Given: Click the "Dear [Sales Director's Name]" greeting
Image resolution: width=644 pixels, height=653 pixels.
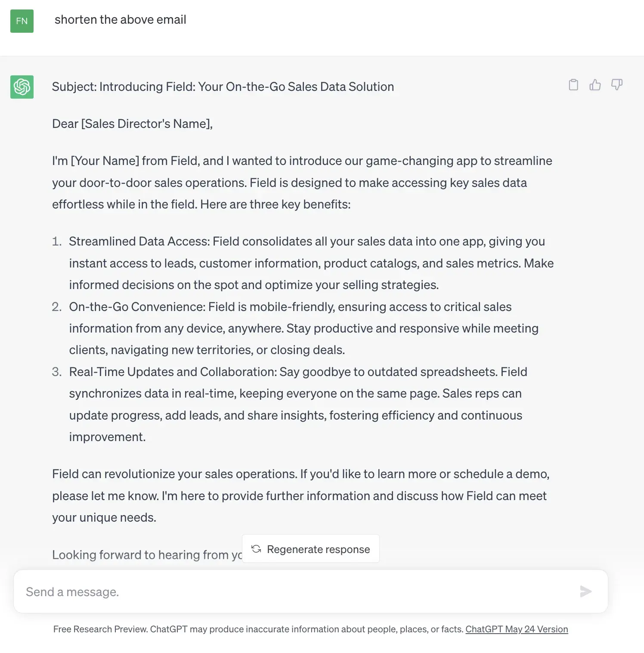Looking at the screenshot, I should click(x=132, y=124).
